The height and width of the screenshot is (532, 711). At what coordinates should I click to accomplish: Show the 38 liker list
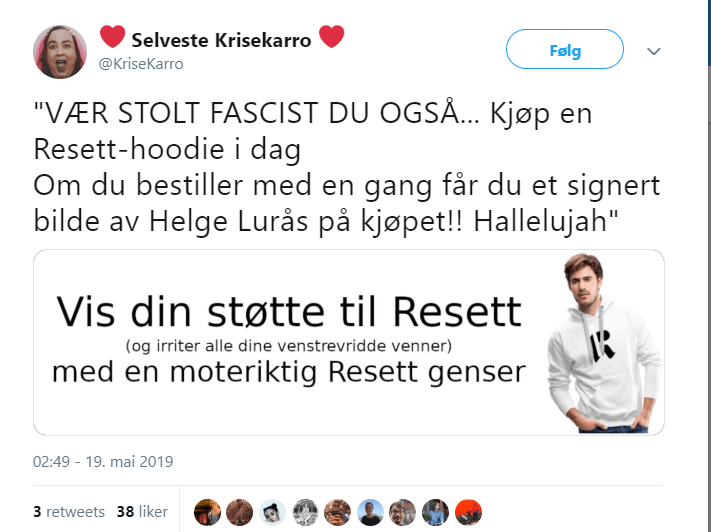(141, 511)
